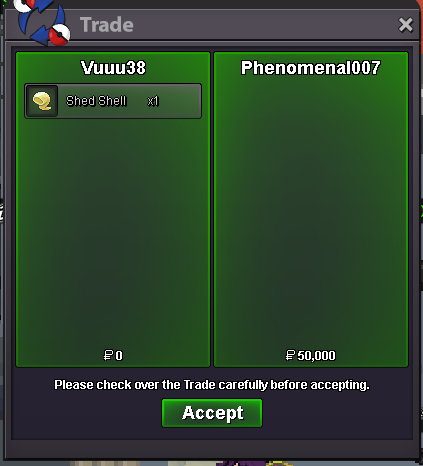This screenshot has height=466, width=423.
Task: Click Phenomenal007's ₽50,000 money offer
Action: (311, 355)
